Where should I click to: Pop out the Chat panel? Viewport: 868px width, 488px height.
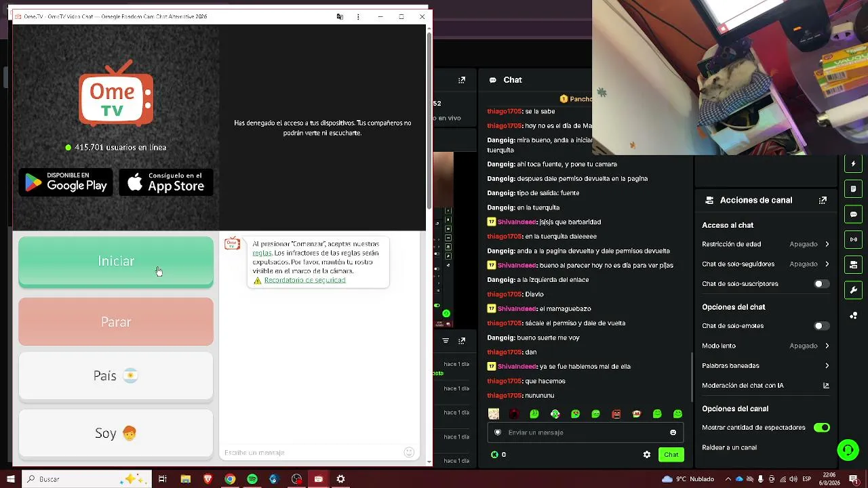coord(462,80)
